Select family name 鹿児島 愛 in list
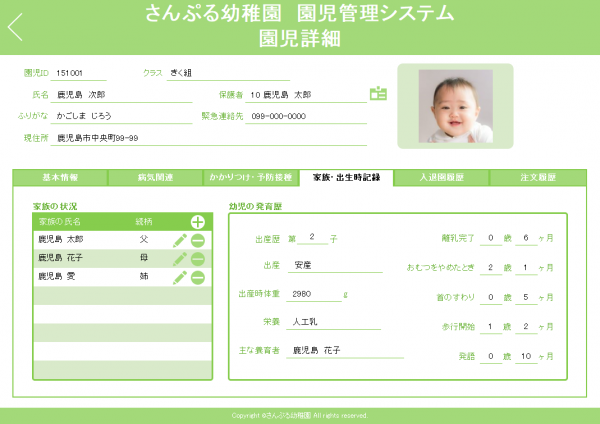600x424 pixels. click(x=57, y=276)
